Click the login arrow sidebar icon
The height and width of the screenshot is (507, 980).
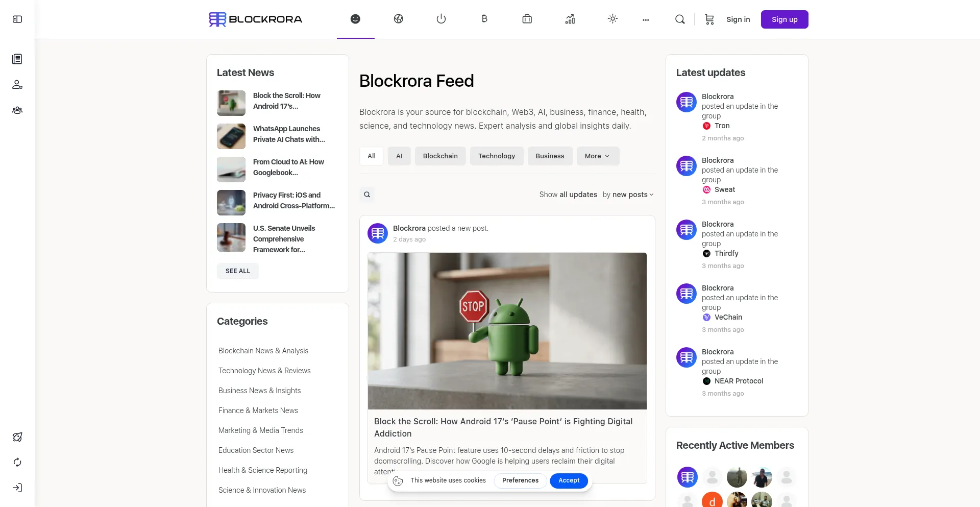pyautogui.click(x=17, y=488)
